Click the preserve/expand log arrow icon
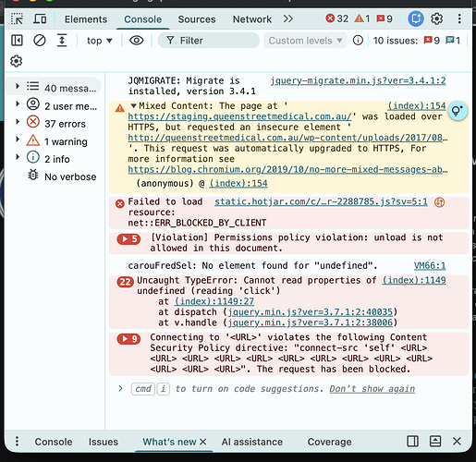The image size is (476, 462). 62,41
